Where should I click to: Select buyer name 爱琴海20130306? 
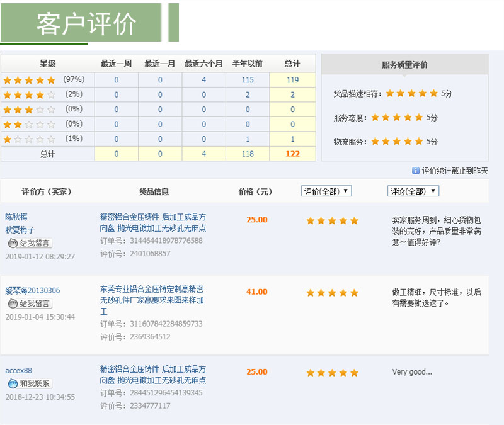[x=32, y=291]
